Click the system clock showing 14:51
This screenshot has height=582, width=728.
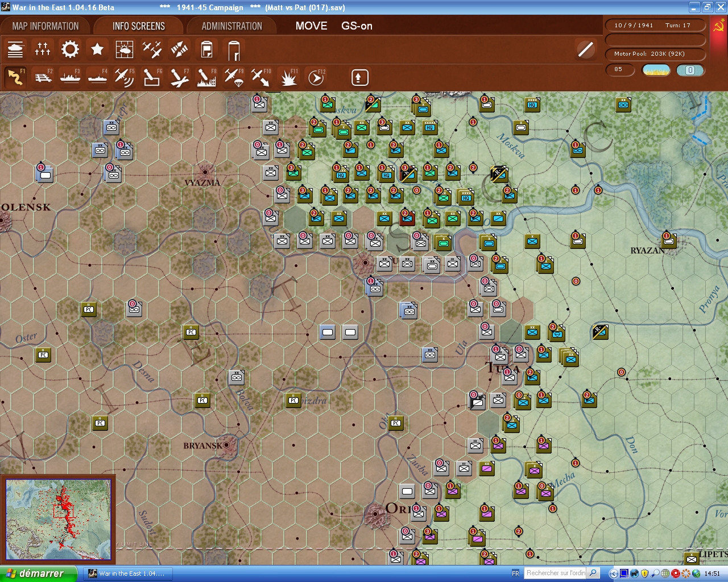[712, 573]
